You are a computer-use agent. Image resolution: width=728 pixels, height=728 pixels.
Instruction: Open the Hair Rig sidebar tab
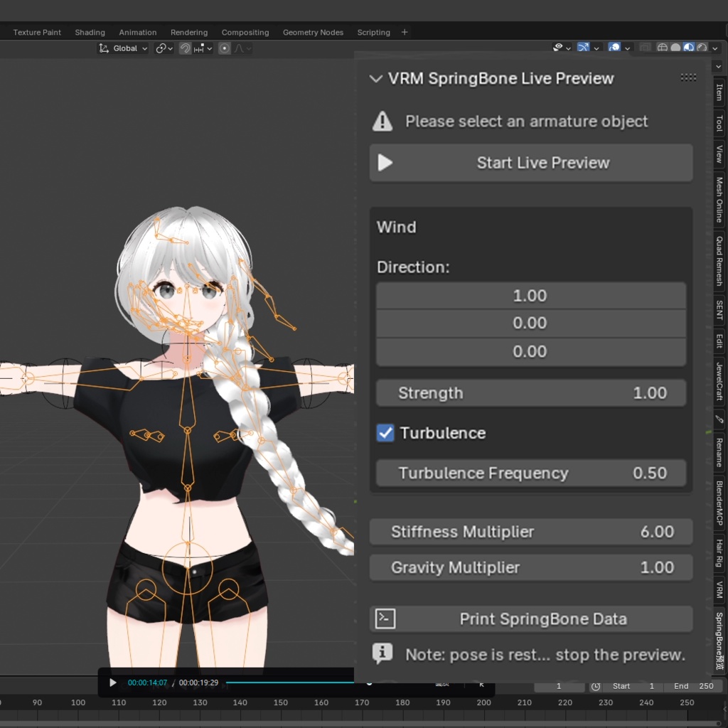[719, 553]
